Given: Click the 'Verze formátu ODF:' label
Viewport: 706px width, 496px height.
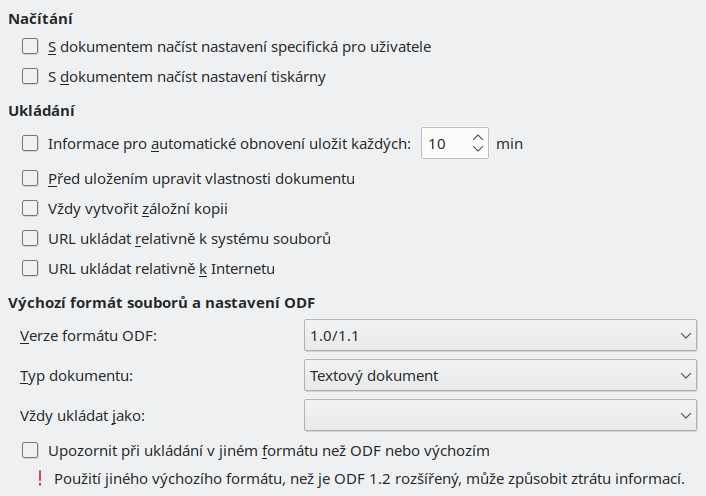Looking at the screenshot, I should [x=88, y=335].
